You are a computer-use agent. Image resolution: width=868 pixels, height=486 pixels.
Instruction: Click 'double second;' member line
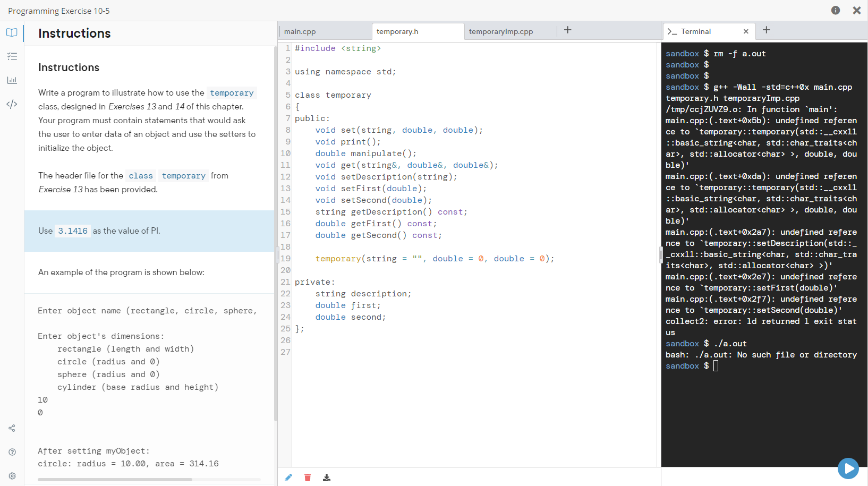pyautogui.click(x=351, y=317)
